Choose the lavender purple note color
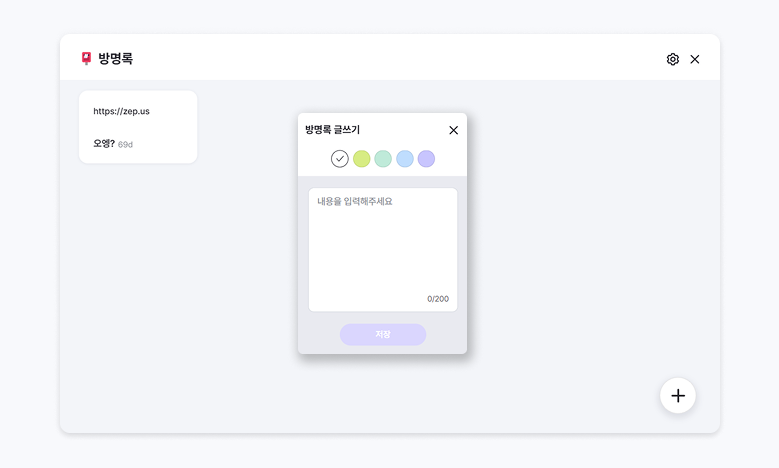 click(426, 159)
